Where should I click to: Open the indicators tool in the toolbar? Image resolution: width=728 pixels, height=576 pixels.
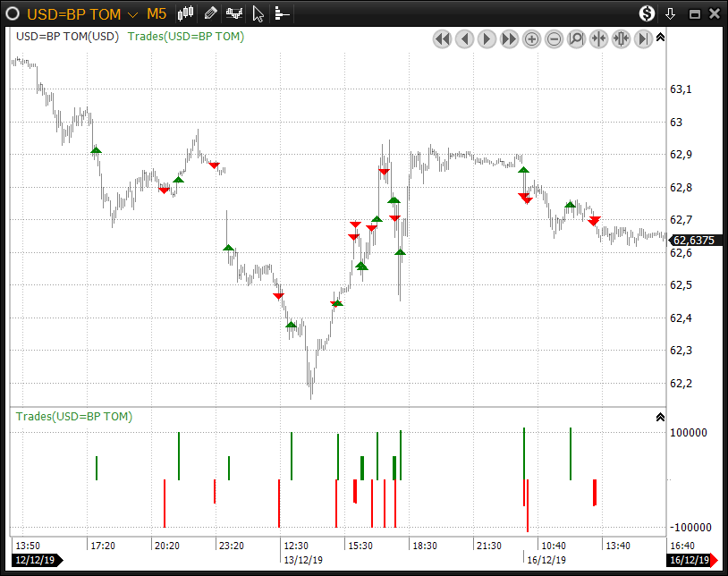[x=234, y=13]
